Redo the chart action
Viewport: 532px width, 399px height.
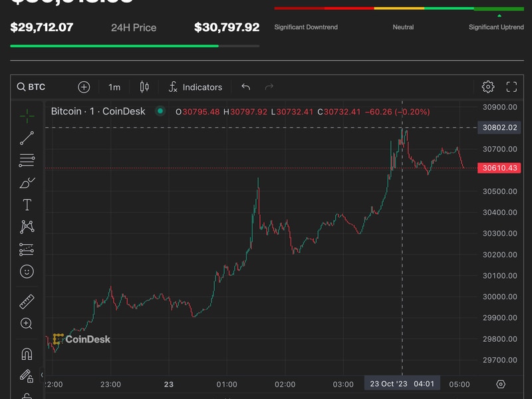tap(269, 87)
